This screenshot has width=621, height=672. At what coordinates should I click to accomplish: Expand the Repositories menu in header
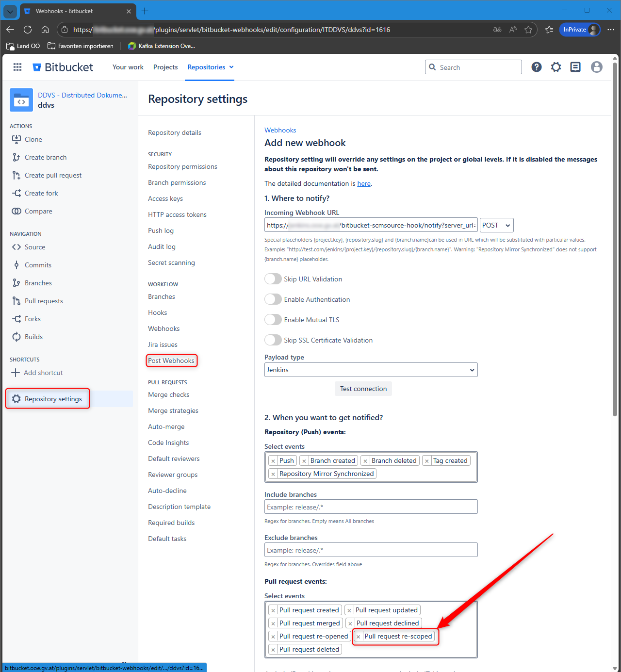pyautogui.click(x=211, y=67)
